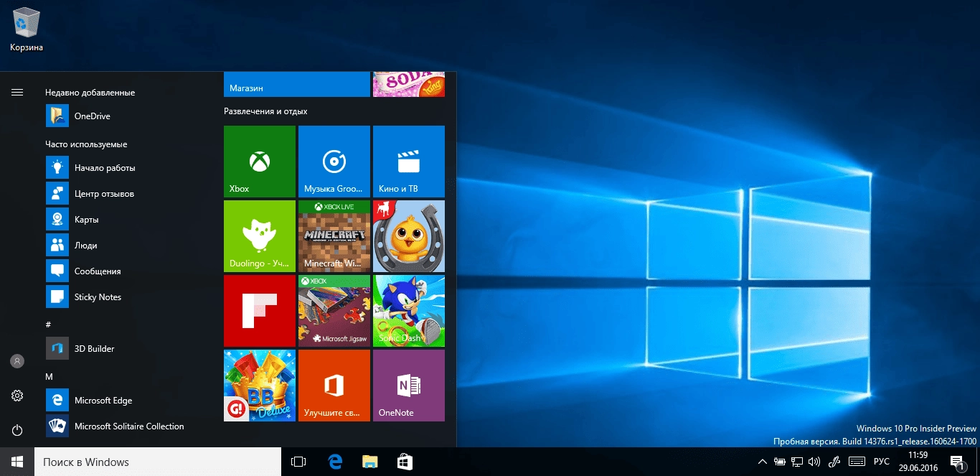Open the Candy Crush Soda tile
980x476 pixels.
(409, 84)
